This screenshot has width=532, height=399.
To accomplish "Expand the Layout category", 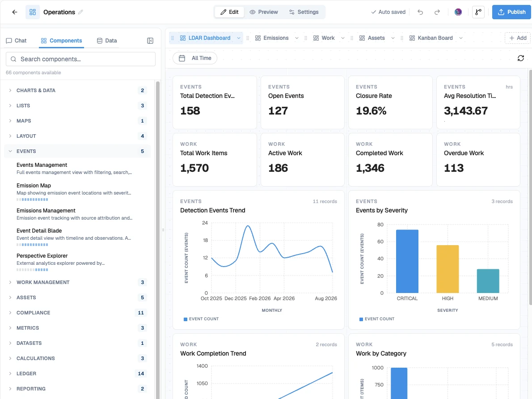I will pos(77,136).
